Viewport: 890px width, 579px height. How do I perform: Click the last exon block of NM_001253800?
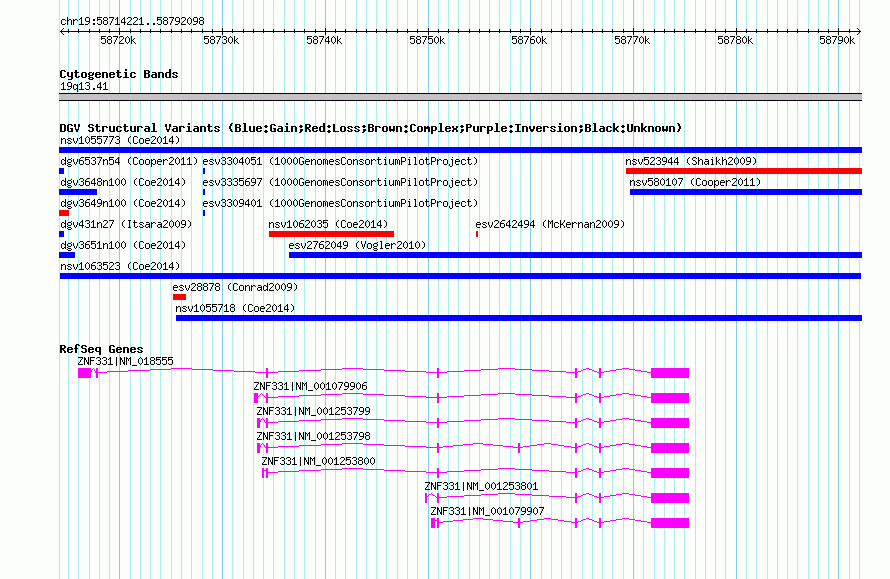670,473
